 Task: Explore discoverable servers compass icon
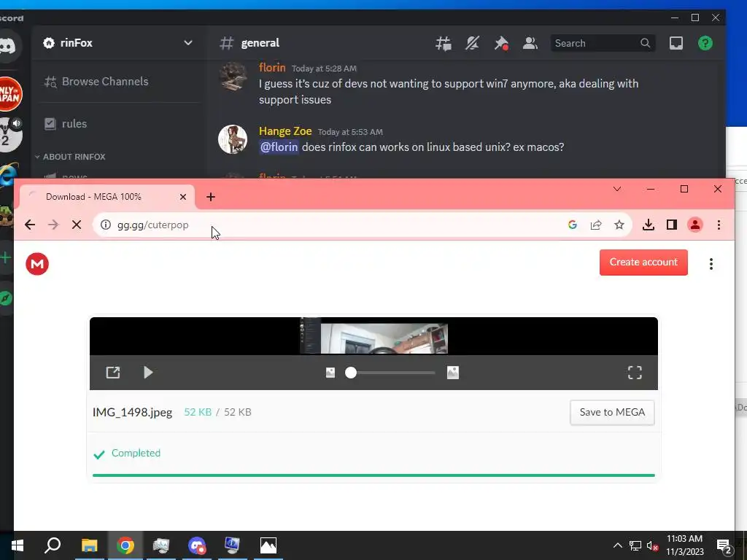click(x=6, y=298)
